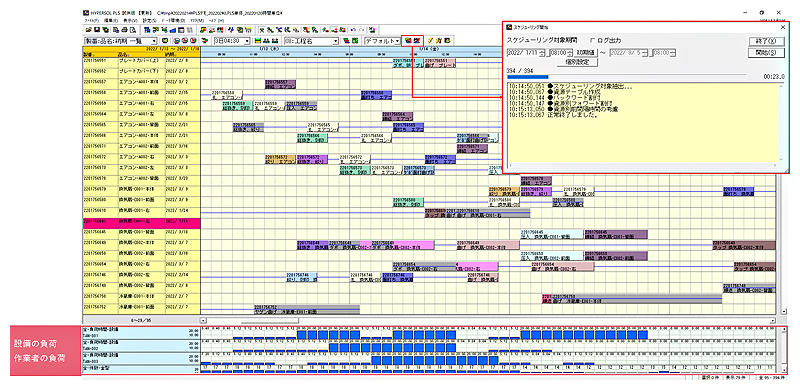Select the pink highlighted order row

coord(141,222)
